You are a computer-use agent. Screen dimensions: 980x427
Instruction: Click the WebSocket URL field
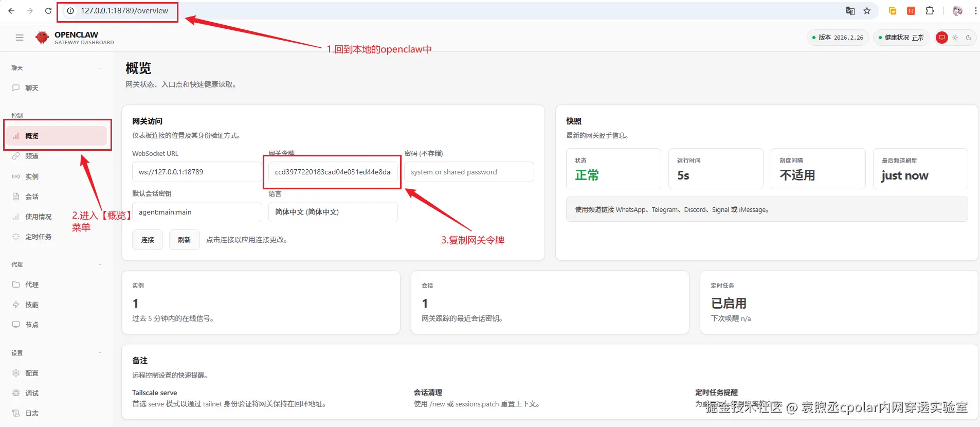tap(197, 172)
